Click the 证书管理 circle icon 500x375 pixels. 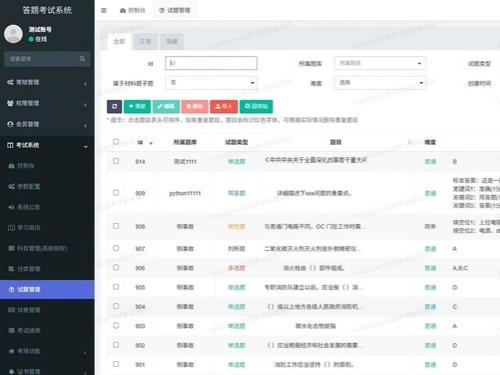(x=11, y=371)
